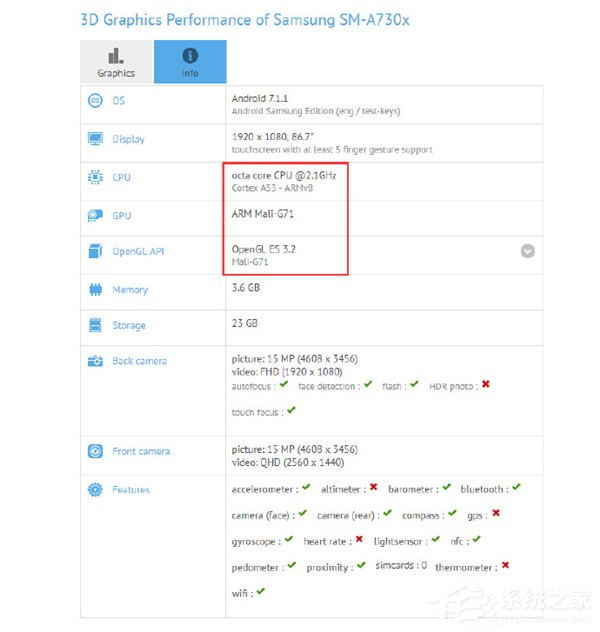Click the pedometer feature text

(x=258, y=568)
